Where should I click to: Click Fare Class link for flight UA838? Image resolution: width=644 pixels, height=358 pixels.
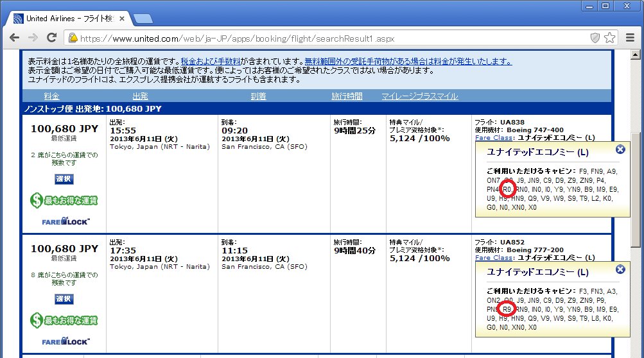(x=494, y=137)
